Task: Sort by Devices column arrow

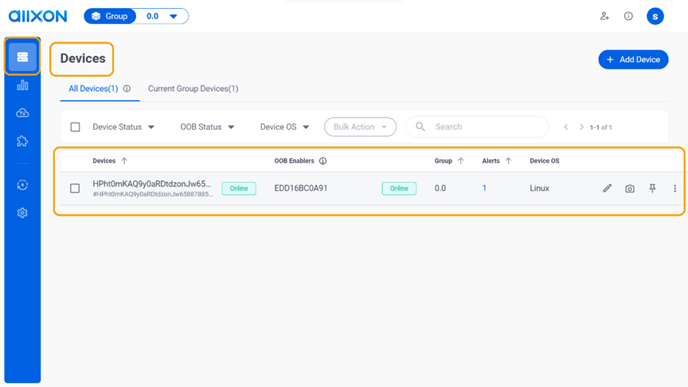Action: pos(124,161)
